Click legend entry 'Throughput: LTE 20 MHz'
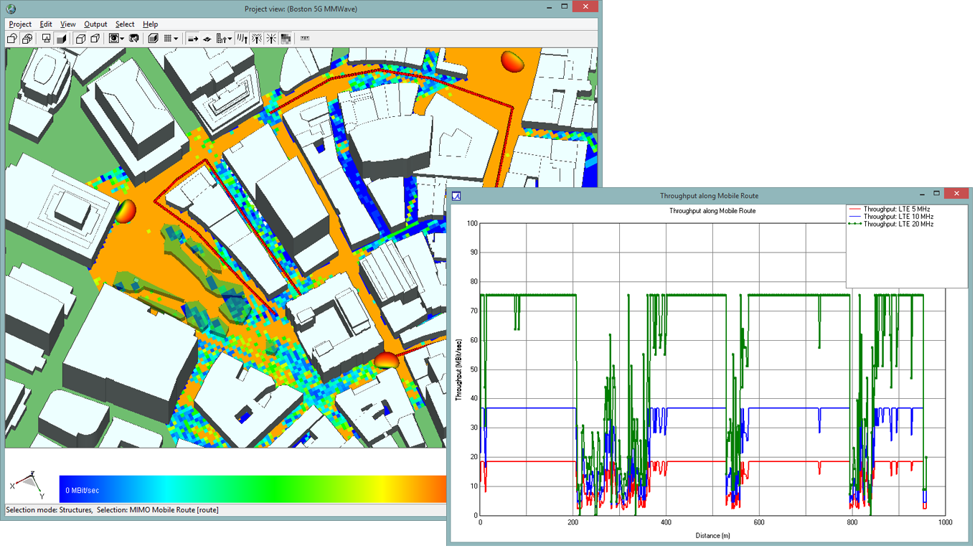 pos(899,225)
